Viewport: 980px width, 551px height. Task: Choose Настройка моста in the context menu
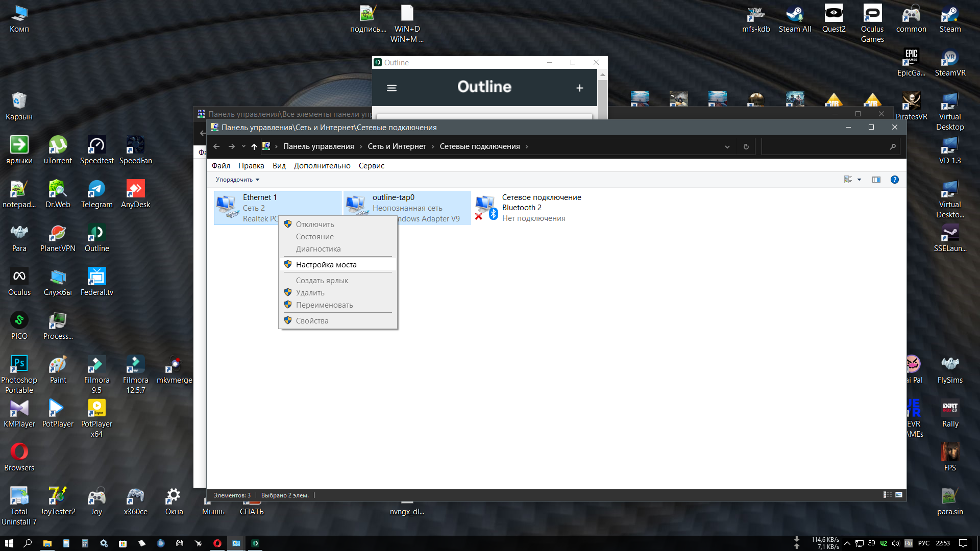click(326, 264)
